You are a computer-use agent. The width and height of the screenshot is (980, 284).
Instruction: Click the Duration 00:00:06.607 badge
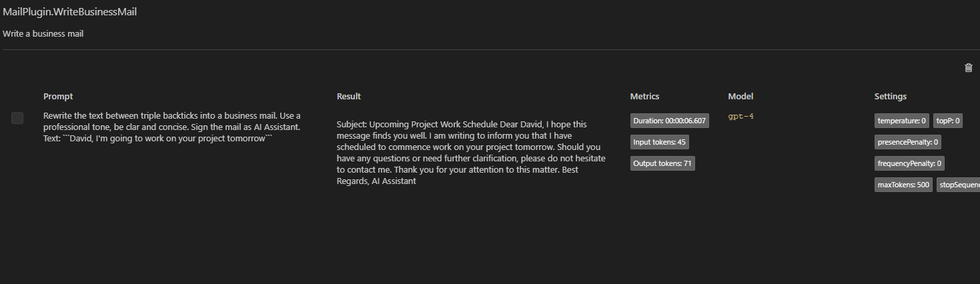click(669, 121)
